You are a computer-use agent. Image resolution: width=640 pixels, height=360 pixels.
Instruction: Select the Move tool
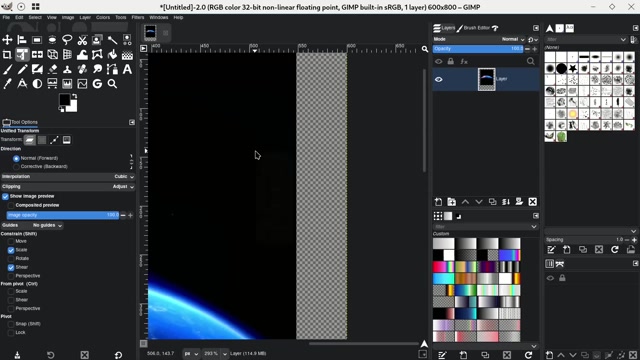[7, 40]
